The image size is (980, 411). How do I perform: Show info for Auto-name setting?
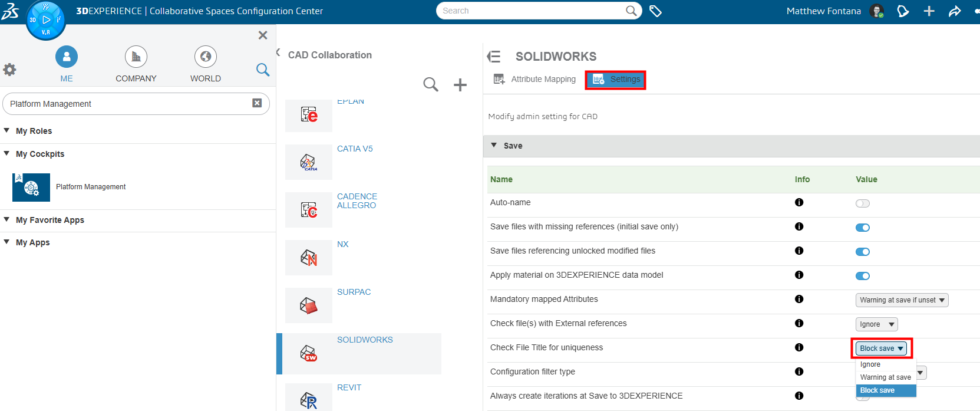[799, 202]
